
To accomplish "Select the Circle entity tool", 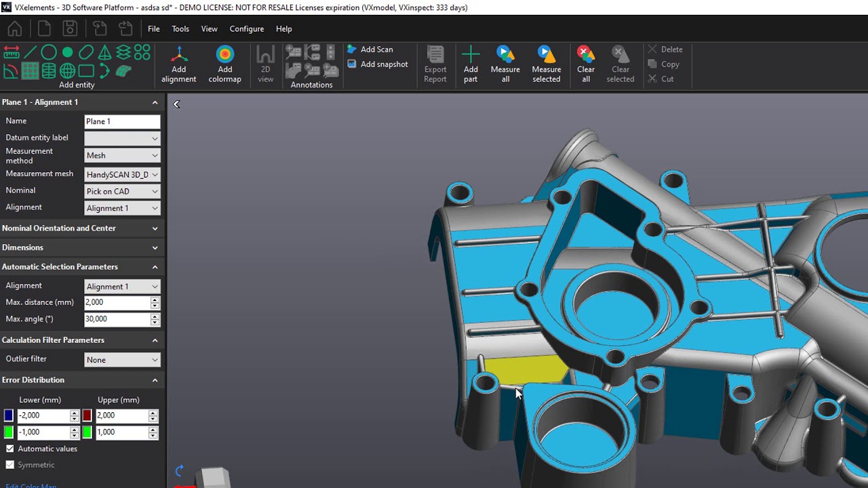I will click(48, 52).
